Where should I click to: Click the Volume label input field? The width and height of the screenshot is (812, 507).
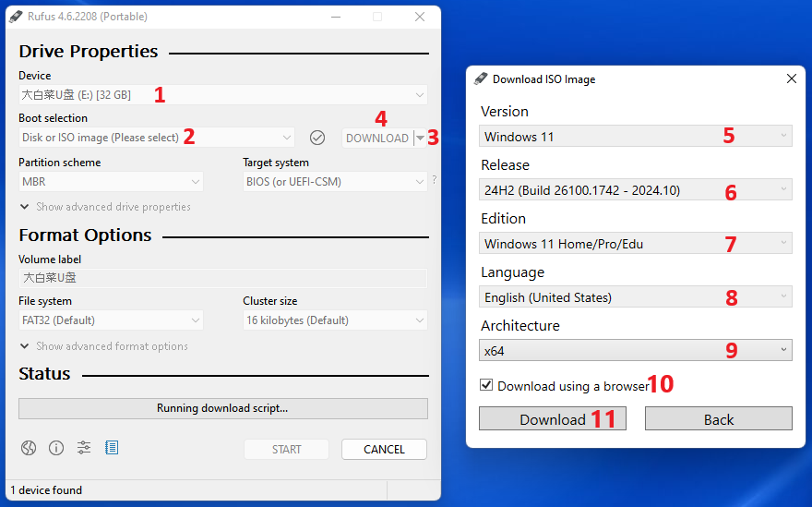pos(222,278)
